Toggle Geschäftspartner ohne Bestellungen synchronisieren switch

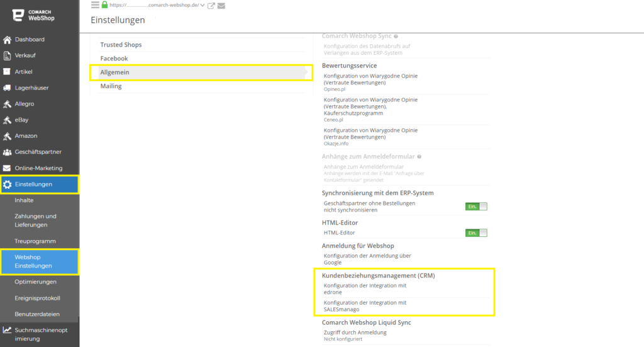[x=476, y=207]
